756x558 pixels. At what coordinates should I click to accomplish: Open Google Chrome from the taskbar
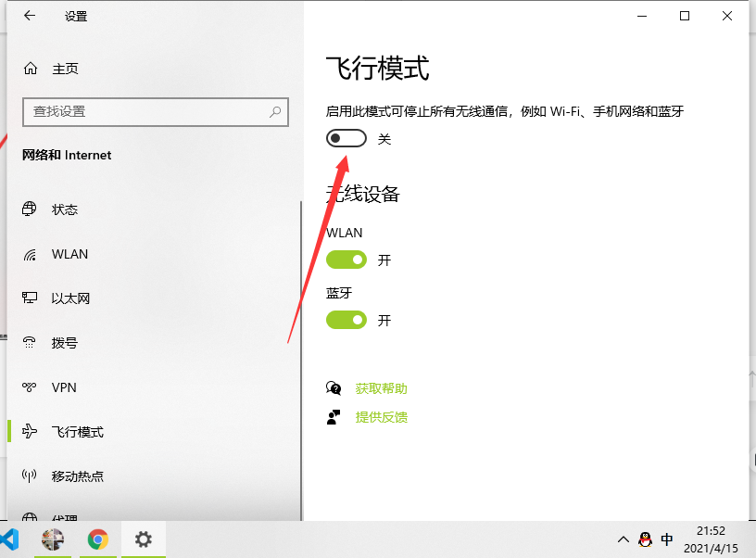click(98, 539)
